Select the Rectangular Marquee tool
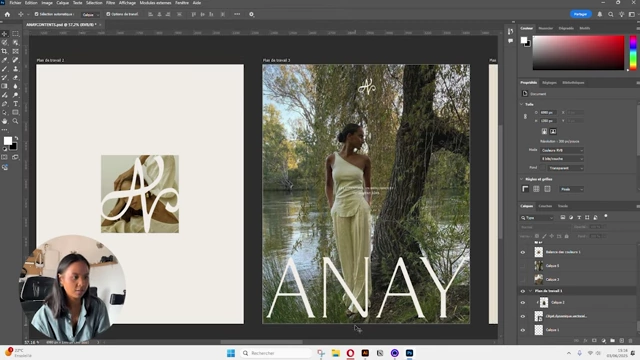Screen dimensions: 640x360 (x=16, y=34)
